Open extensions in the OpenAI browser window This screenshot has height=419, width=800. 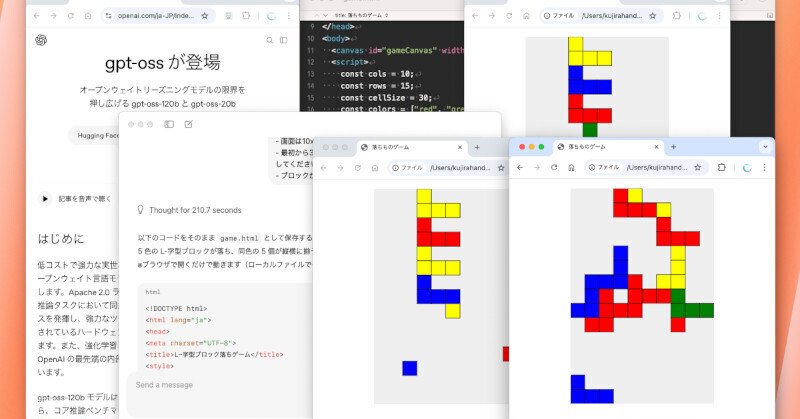246,16
